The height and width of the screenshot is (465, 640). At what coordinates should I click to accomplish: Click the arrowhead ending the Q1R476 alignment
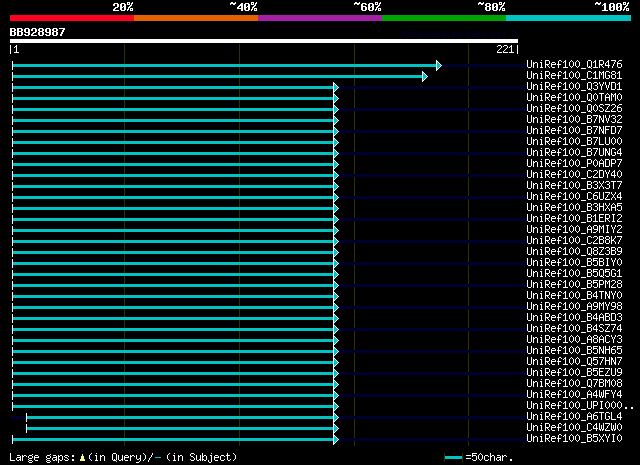coord(439,65)
